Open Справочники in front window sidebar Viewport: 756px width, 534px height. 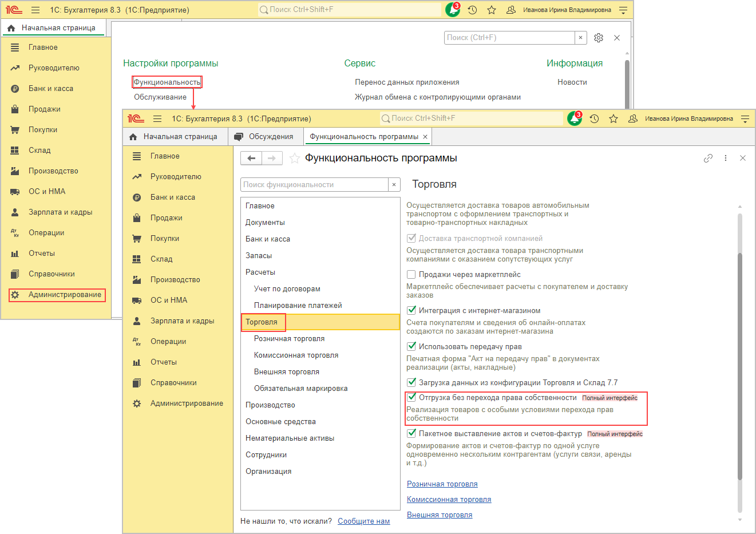coord(173,383)
